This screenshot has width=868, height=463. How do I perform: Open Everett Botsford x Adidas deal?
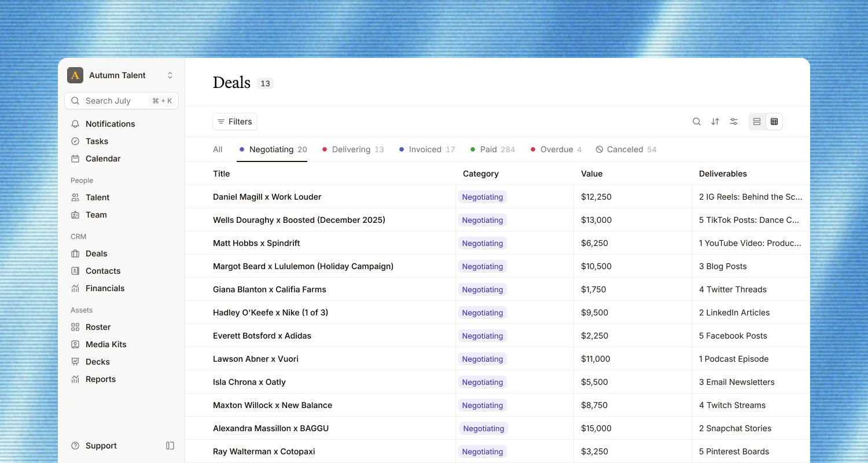tap(262, 336)
